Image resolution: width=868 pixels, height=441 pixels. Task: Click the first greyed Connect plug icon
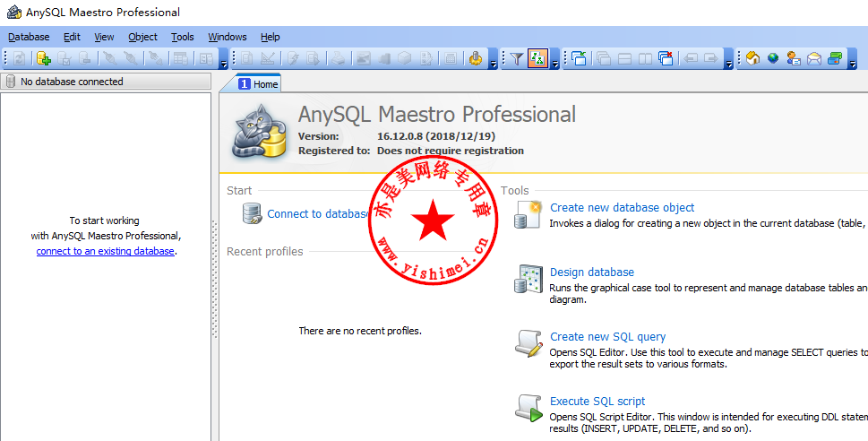pyautogui.click(x=110, y=58)
